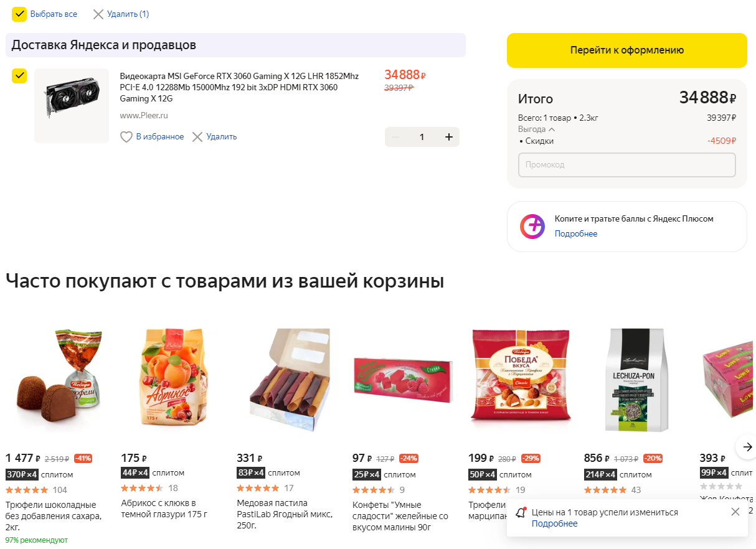Click the X icon beside cart item Удалить
The image size is (756, 549).
pyautogui.click(x=197, y=137)
